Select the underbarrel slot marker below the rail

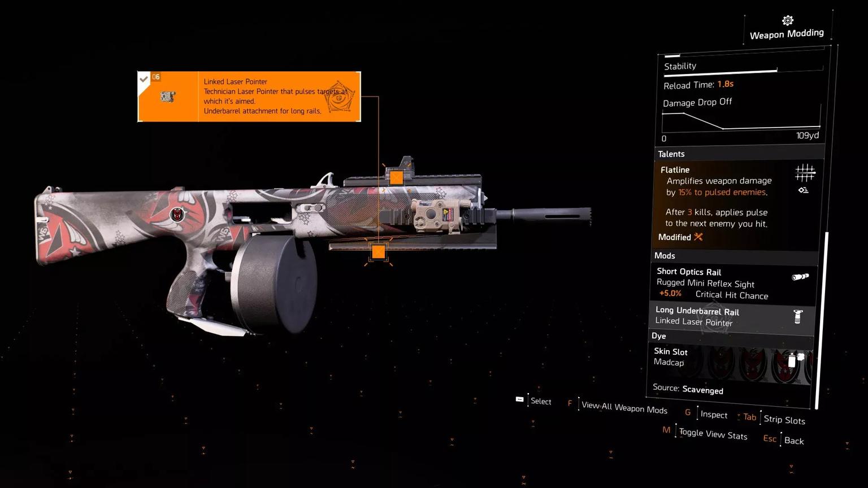pos(379,252)
